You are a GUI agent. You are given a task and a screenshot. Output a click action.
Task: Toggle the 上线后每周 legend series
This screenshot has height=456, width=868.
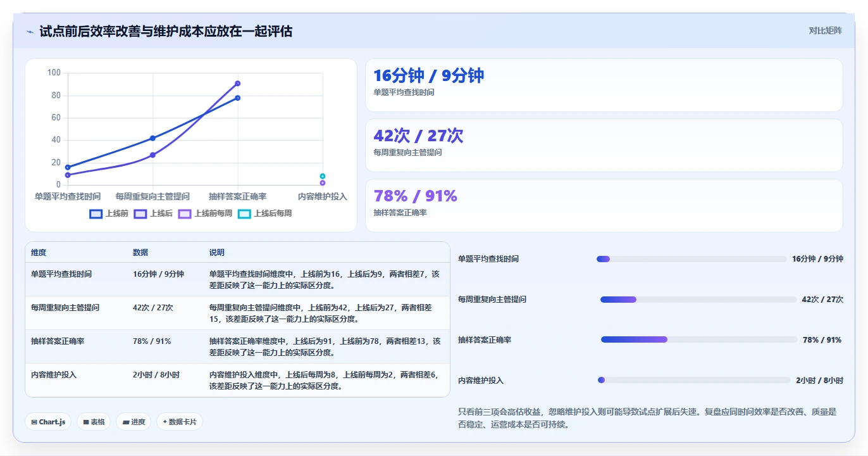point(264,214)
